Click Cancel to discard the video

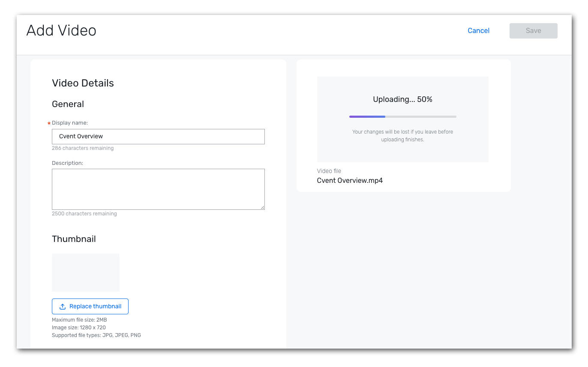coord(478,31)
